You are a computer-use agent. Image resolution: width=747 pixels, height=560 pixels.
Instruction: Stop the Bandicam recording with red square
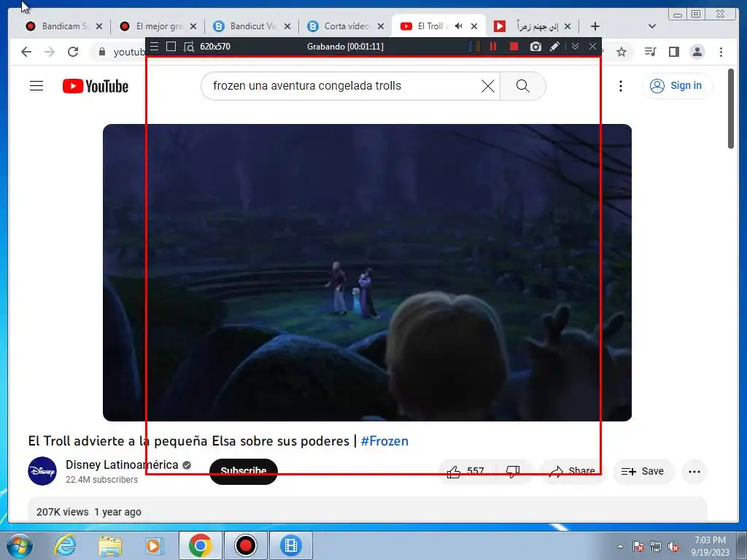(x=514, y=46)
